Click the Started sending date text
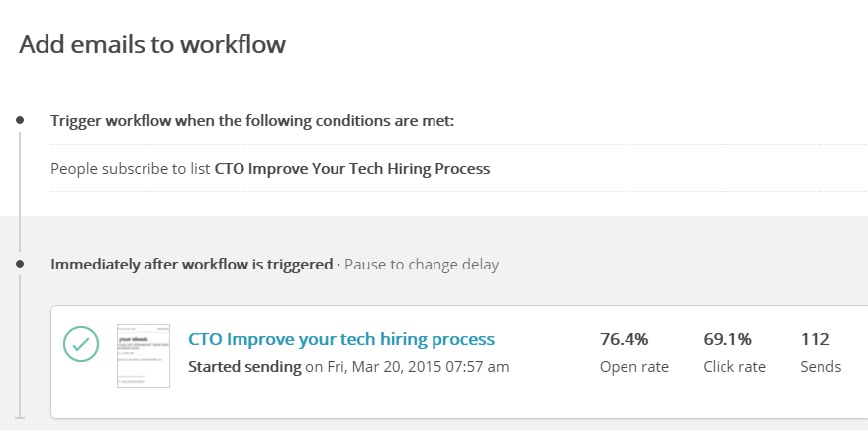868x430 pixels. coord(348,367)
